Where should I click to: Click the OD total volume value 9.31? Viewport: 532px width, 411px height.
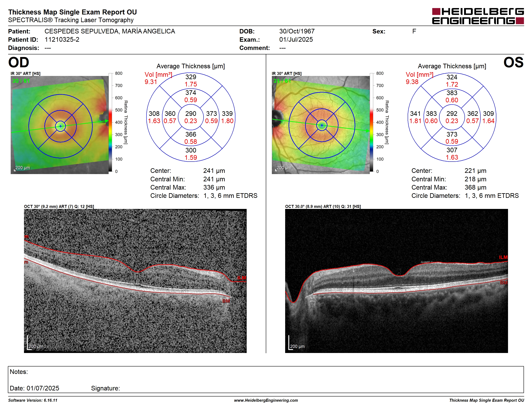coord(151,82)
